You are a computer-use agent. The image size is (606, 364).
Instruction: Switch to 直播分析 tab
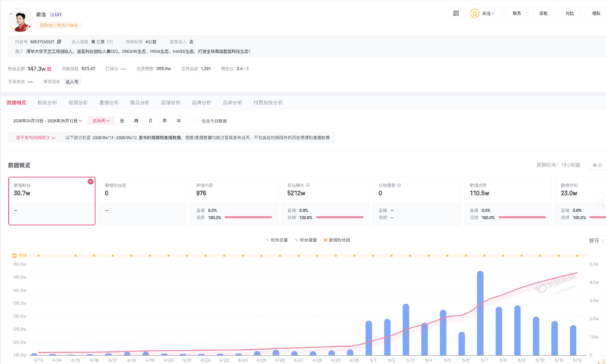pyautogui.click(x=109, y=103)
